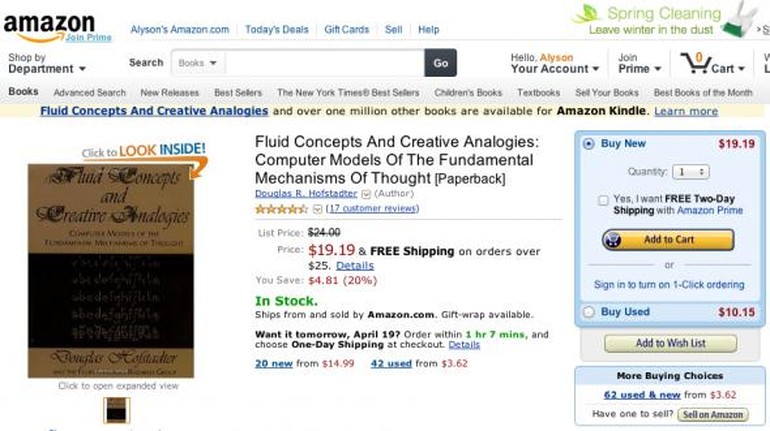Select the Buy Used radio button
770x431 pixels.
coord(588,312)
